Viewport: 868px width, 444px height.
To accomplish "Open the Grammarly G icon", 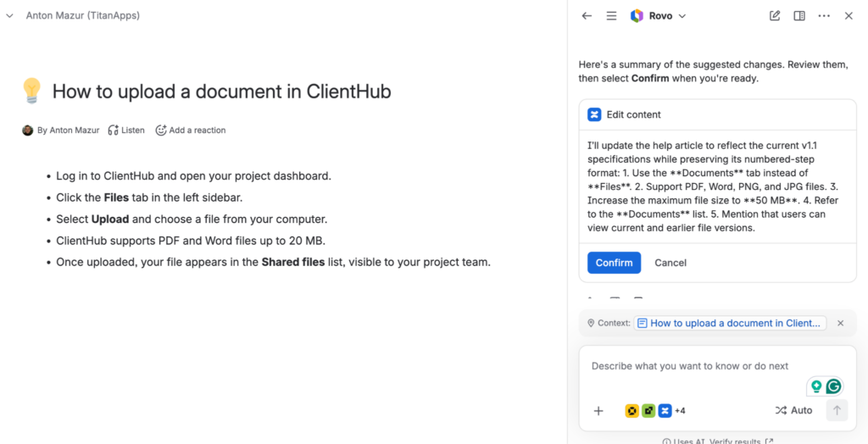I will (x=834, y=386).
